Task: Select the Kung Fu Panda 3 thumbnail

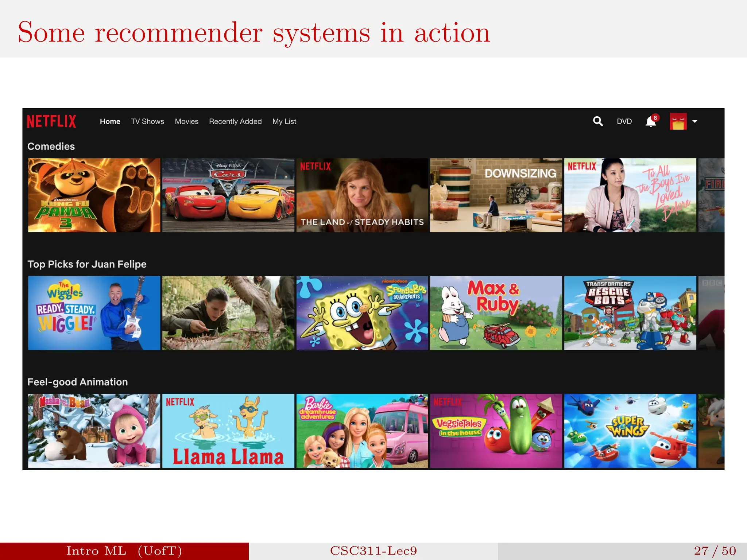Action: [x=94, y=195]
